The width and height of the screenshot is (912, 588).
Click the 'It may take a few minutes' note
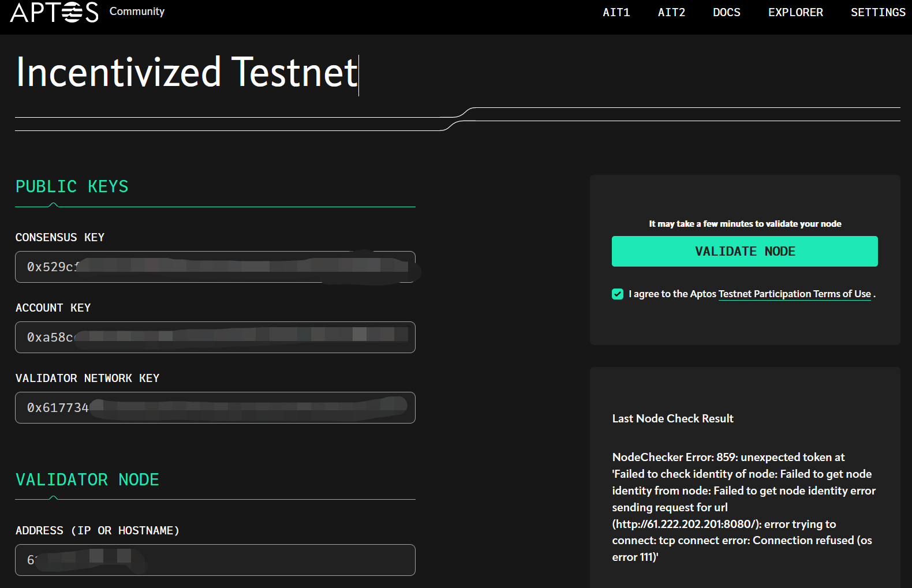[745, 224]
